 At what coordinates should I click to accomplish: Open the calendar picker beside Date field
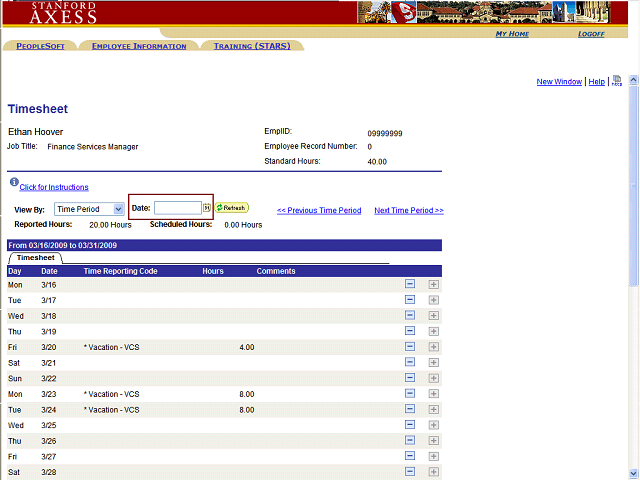tap(206, 208)
